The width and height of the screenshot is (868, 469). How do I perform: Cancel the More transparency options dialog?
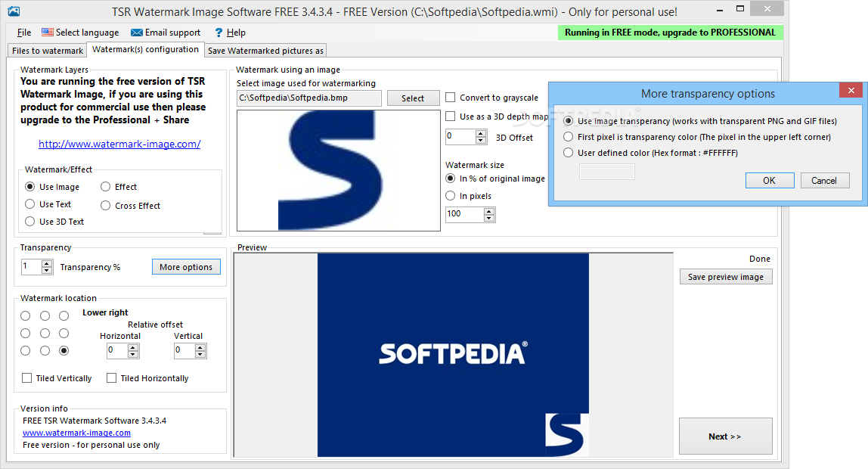click(x=824, y=181)
